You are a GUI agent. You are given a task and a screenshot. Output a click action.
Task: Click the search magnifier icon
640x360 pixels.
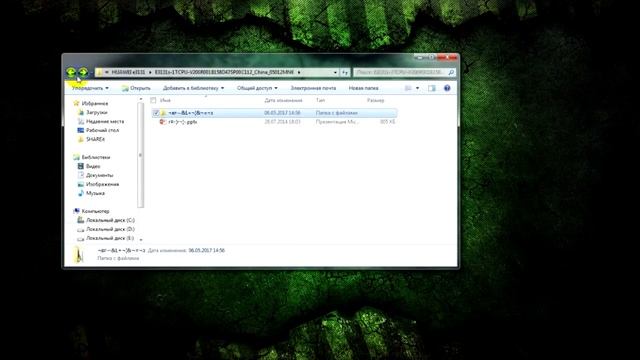[x=451, y=72]
